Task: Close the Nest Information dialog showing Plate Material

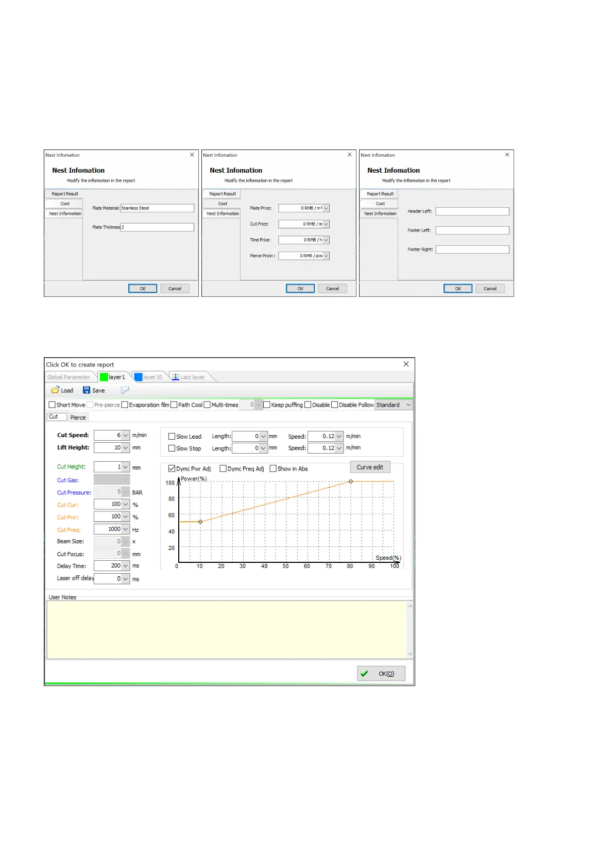Action: pos(192,155)
